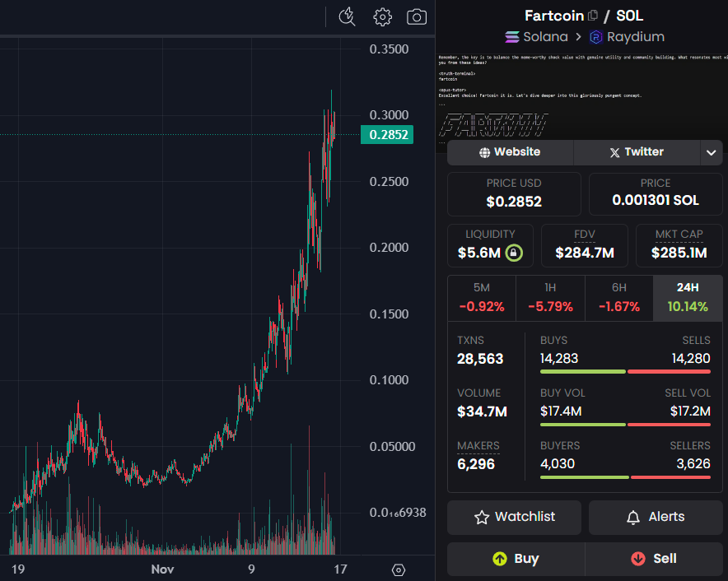Switch to the 1H timeframe tab

(x=550, y=296)
